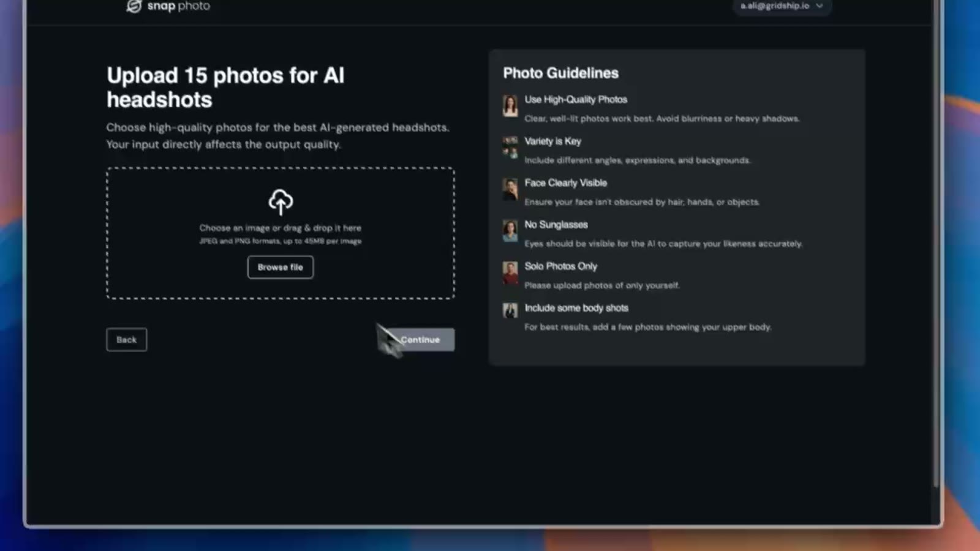Select the Variety is Key thumbnail
980x551 pixels.
pyautogui.click(x=510, y=147)
